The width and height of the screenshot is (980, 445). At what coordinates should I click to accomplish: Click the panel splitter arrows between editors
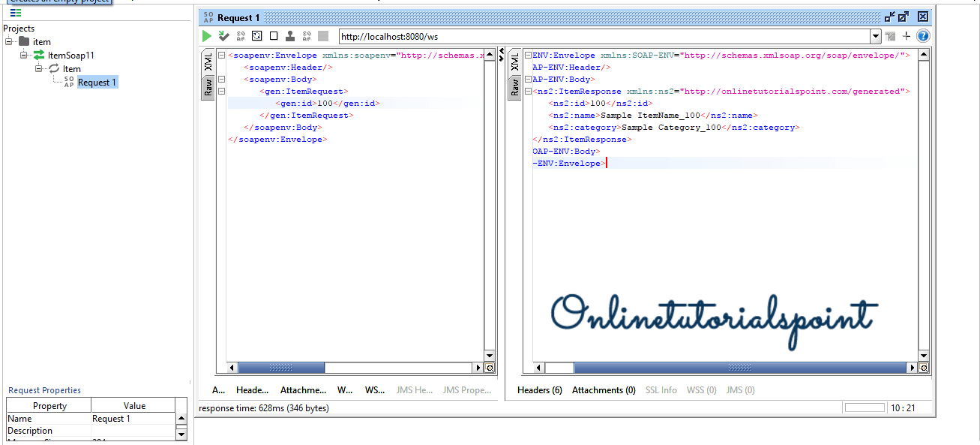(501, 56)
